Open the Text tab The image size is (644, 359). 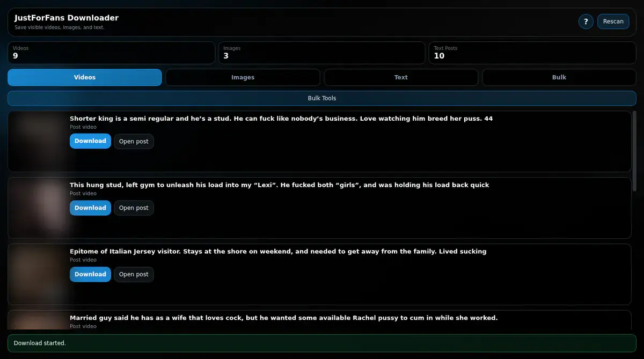coord(401,77)
